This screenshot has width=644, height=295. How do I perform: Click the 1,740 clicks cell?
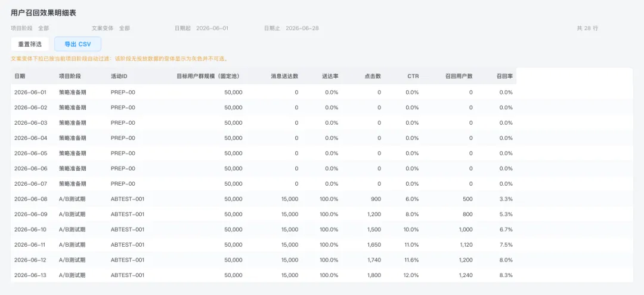click(x=373, y=260)
